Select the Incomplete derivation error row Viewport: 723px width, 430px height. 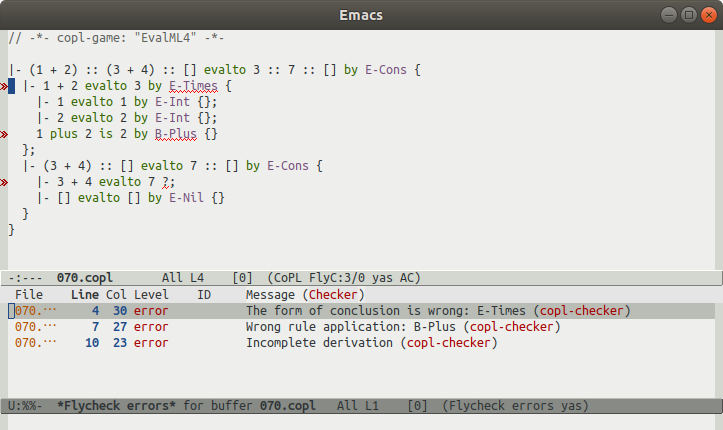[370, 343]
